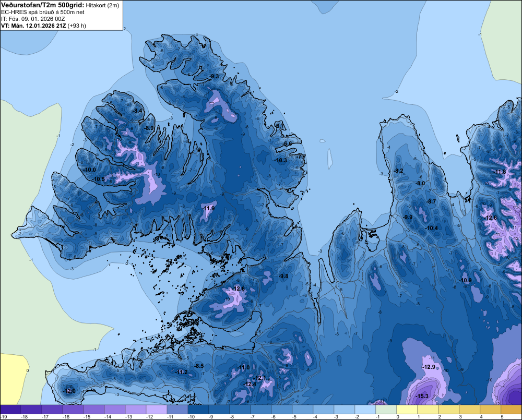Viewport: 522px width, 420px height.
Task: Click the -4 label on the color scale
Action: (315, 417)
